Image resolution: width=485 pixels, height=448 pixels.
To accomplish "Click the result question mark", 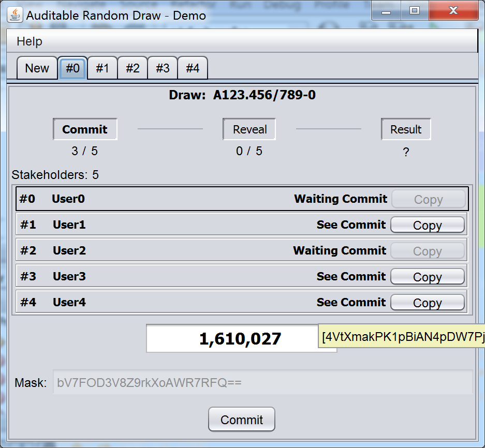I will coord(406,152).
